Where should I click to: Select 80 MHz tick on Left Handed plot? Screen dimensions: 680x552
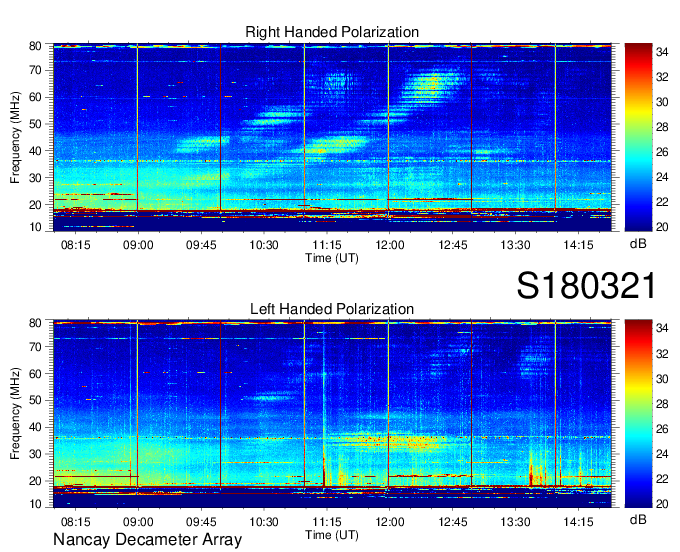(35, 323)
